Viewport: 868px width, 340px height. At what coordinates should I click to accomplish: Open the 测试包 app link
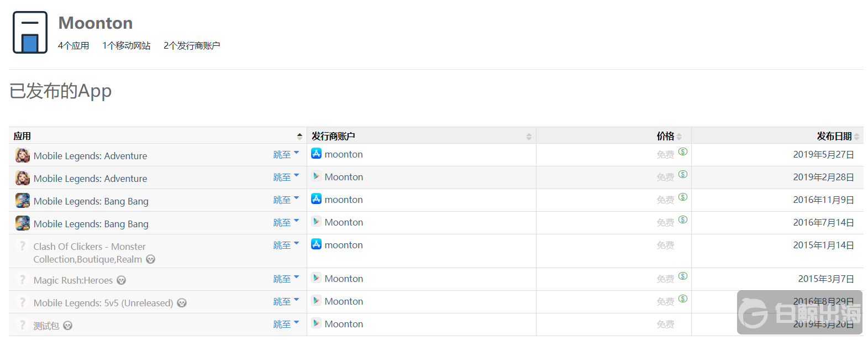tap(46, 326)
